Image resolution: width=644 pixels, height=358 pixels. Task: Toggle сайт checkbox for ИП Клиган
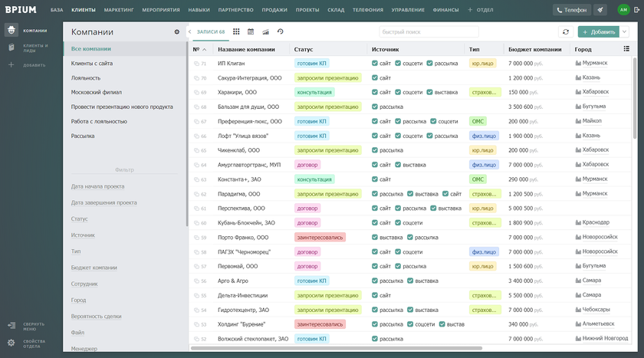click(375, 63)
